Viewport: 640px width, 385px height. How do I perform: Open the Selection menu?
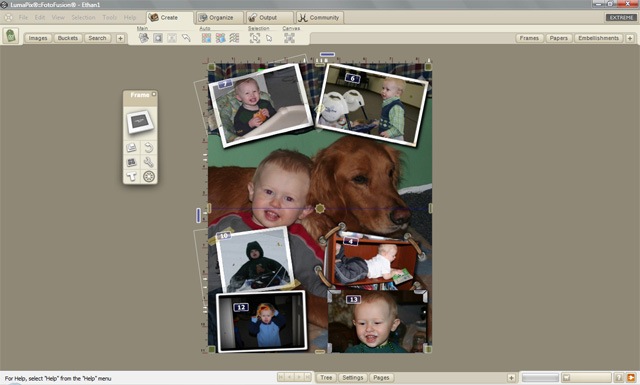pos(83,18)
